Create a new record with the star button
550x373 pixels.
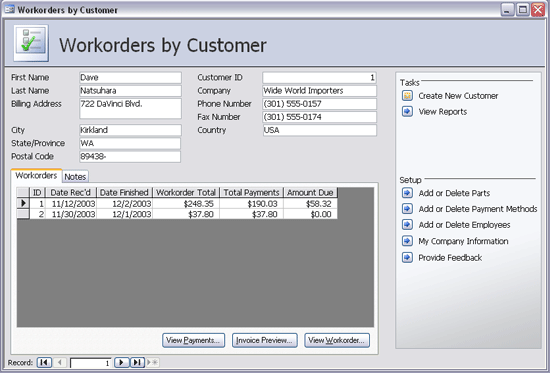(x=153, y=362)
